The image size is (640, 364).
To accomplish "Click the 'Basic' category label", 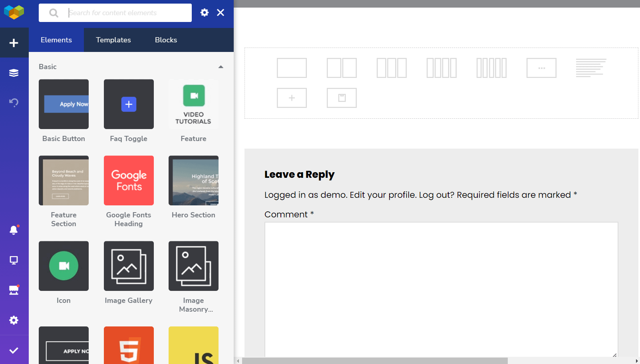I will [48, 67].
